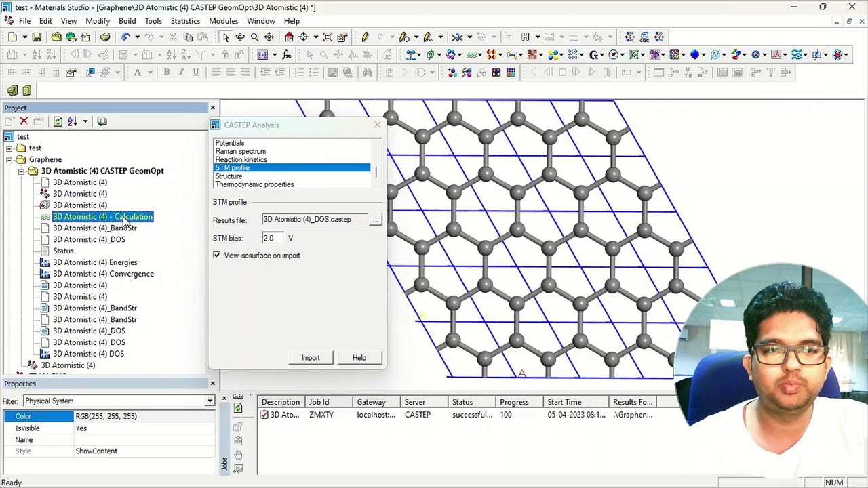Select 3D Atomistic (4) Energies tree item
The height and width of the screenshot is (488, 868).
coord(95,262)
